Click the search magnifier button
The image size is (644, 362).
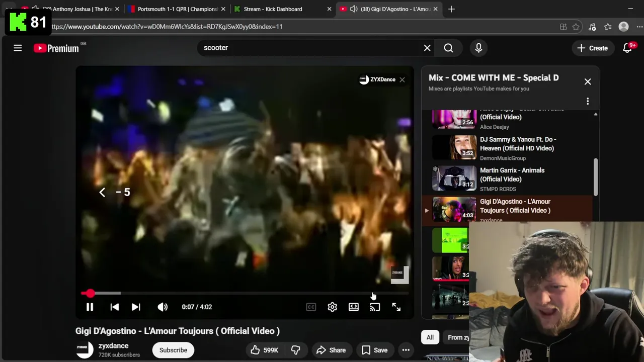click(x=448, y=48)
